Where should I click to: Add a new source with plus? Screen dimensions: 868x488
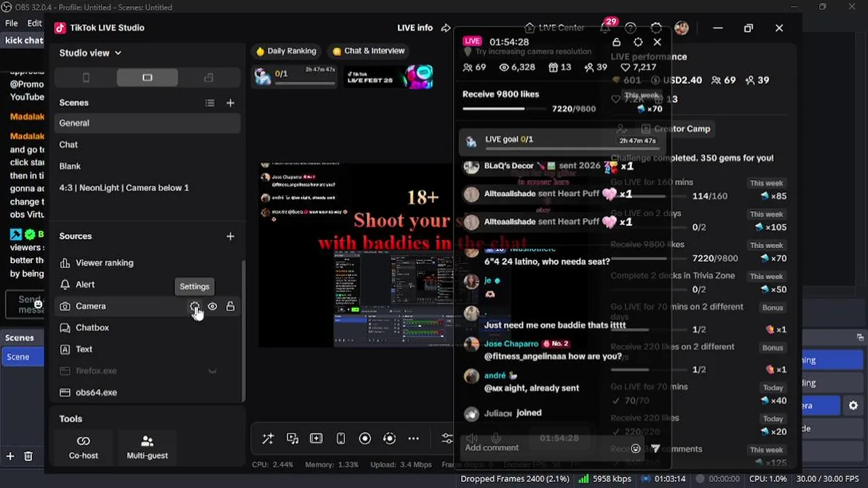(x=231, y=237)
